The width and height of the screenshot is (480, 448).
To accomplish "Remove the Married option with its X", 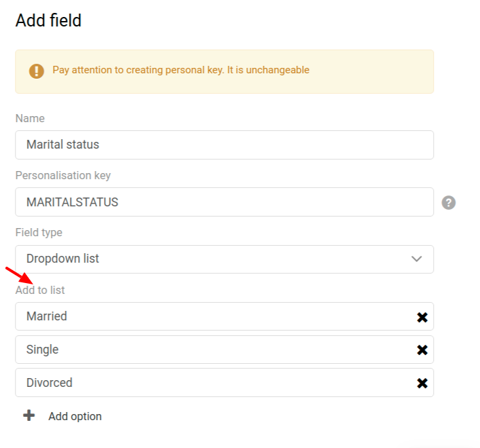I will point(422,318).
